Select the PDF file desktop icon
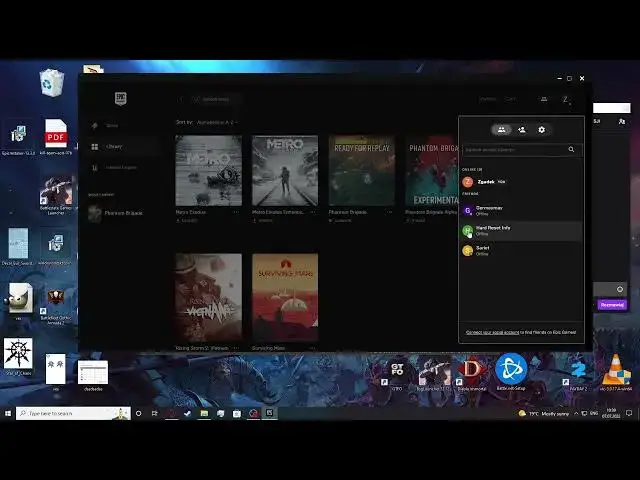The width and height of the screenshot is (640, 480). (56, 137)
